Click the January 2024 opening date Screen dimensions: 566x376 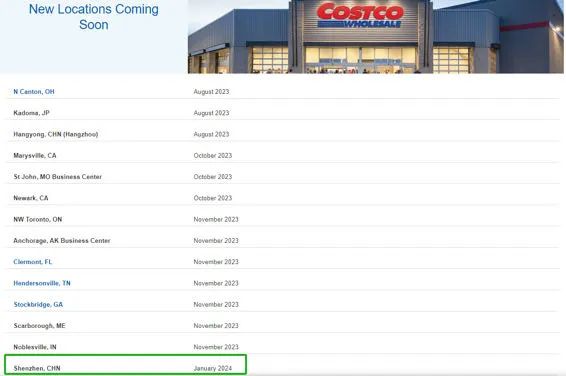point(213,368)
